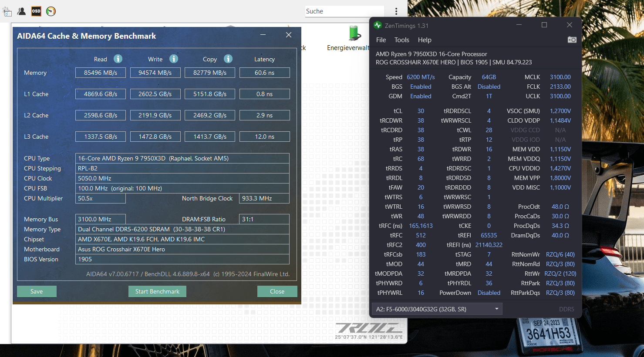The image size is (644, 357).
Task: Minimize the ZenTimings window
Action: point(519,25)
